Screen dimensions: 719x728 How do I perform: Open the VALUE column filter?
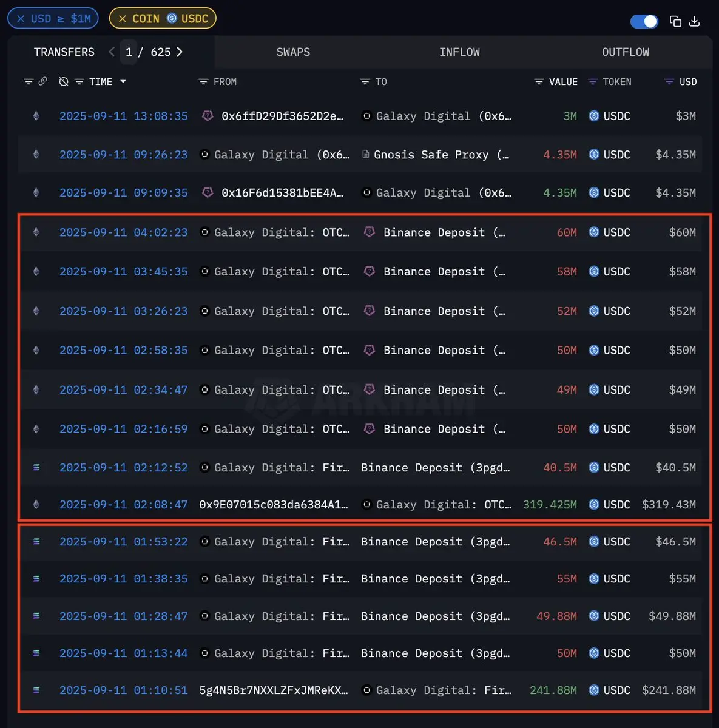[x=539, y=81]
